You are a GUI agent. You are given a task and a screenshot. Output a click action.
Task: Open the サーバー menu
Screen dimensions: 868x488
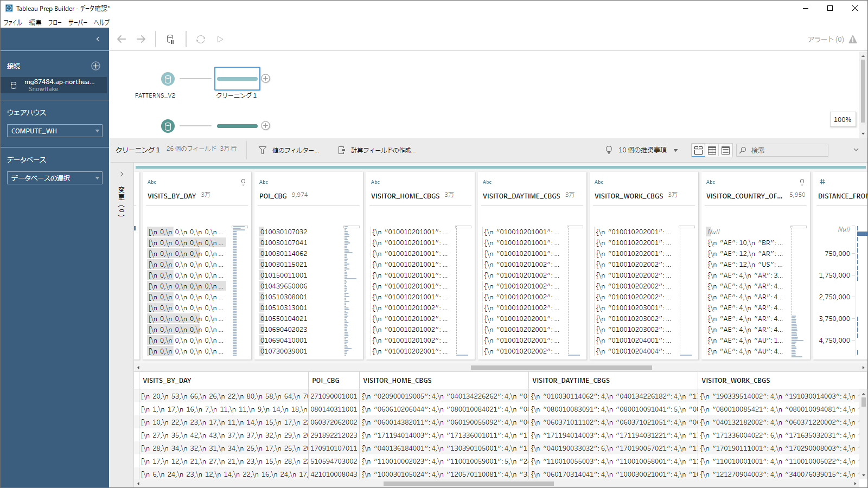point(78,22)
